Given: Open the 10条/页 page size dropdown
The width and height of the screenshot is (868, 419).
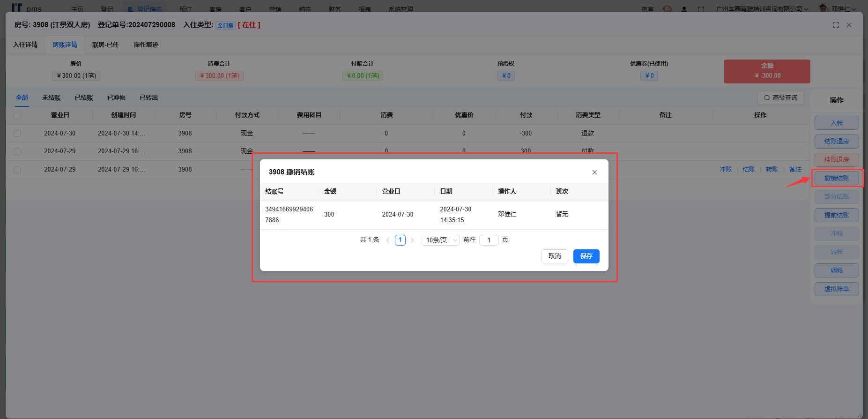Looking at the screenshot, I should 440,240.
